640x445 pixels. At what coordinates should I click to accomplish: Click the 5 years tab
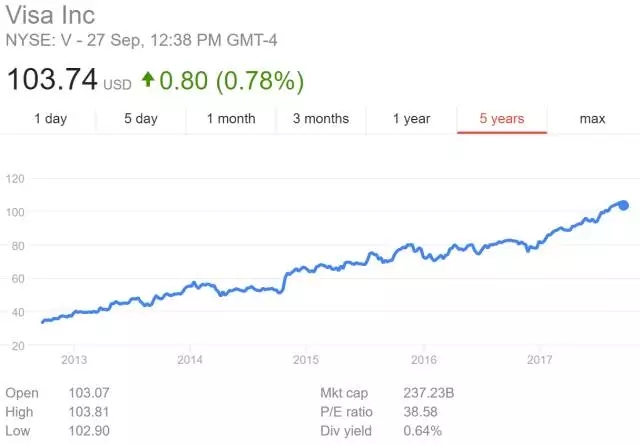click(x=502, y=119)
